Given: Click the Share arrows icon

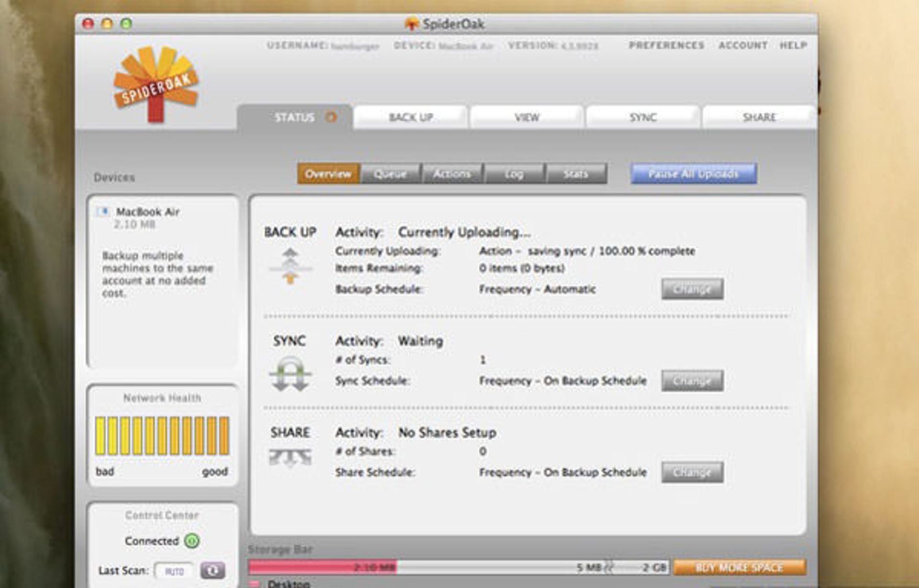Looking at the screenshot, I should 290,457.
